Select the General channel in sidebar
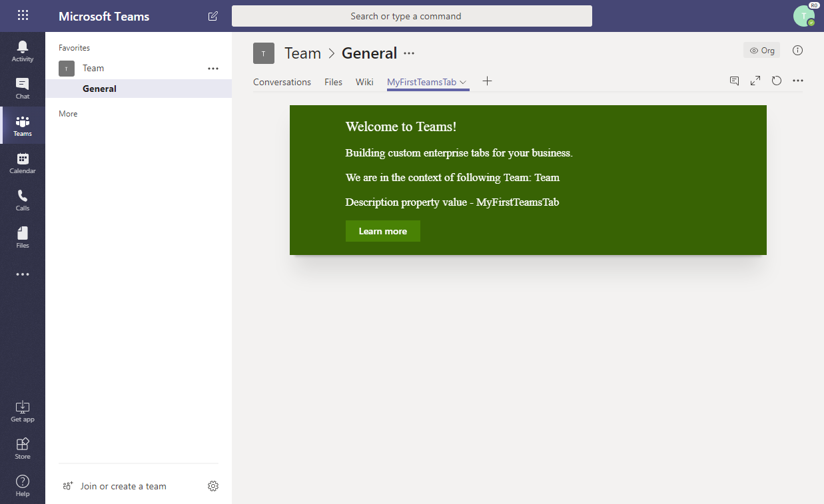The width and height of the screenshot is (824, 504). [x=139, y=89]
